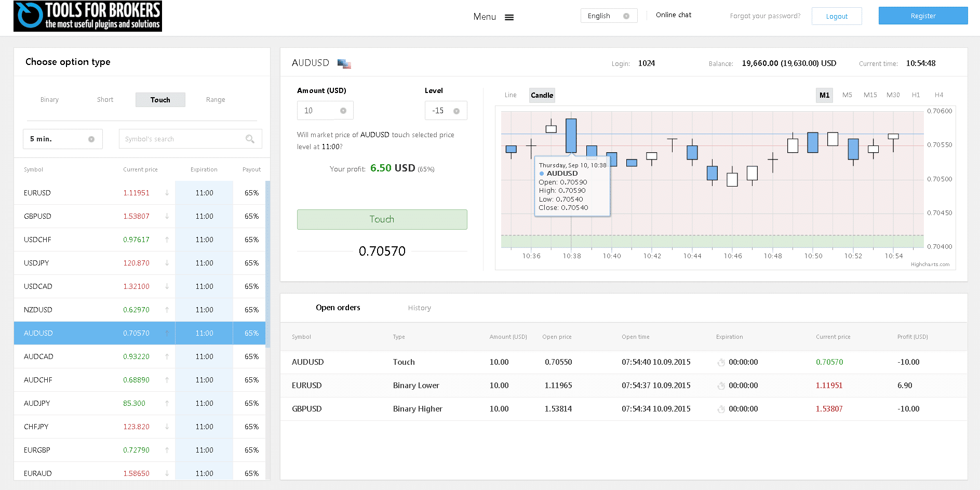Click the EURUSD down arrow price indicator
This screenshot has width=980, height=490.
click(167, 193)
